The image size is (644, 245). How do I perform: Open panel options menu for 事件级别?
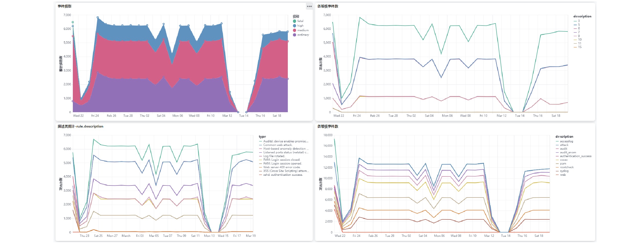point(309,6)
